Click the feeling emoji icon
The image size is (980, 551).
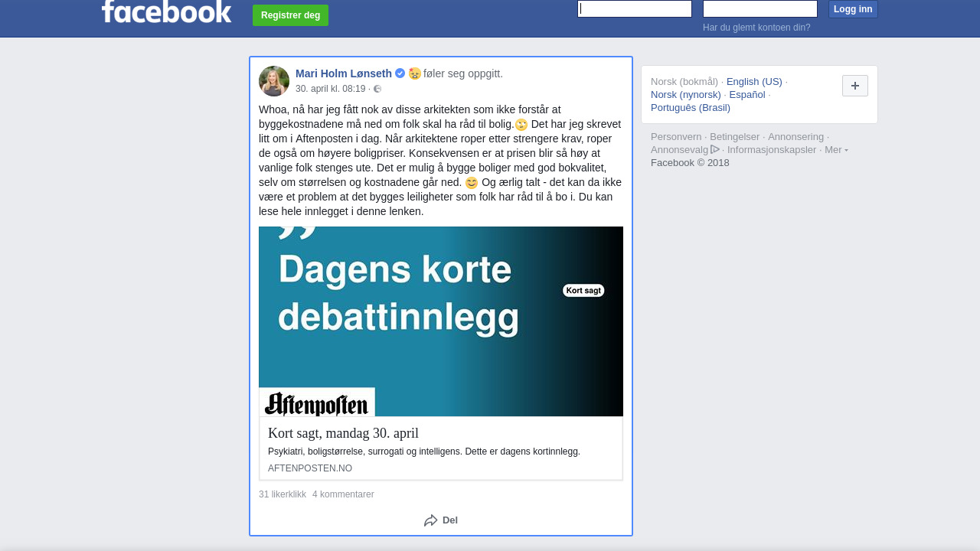[415, 73]
